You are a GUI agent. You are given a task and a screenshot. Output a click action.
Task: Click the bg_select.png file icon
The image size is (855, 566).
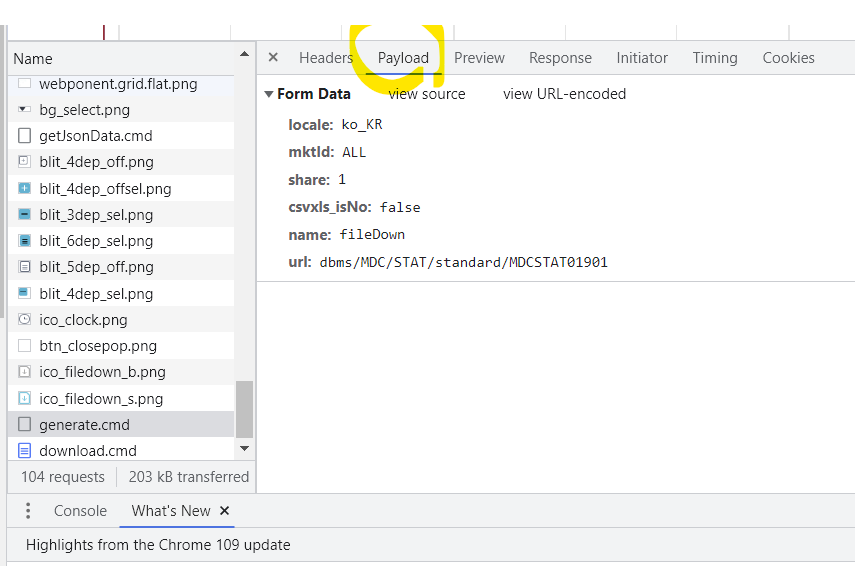[25, 110]
